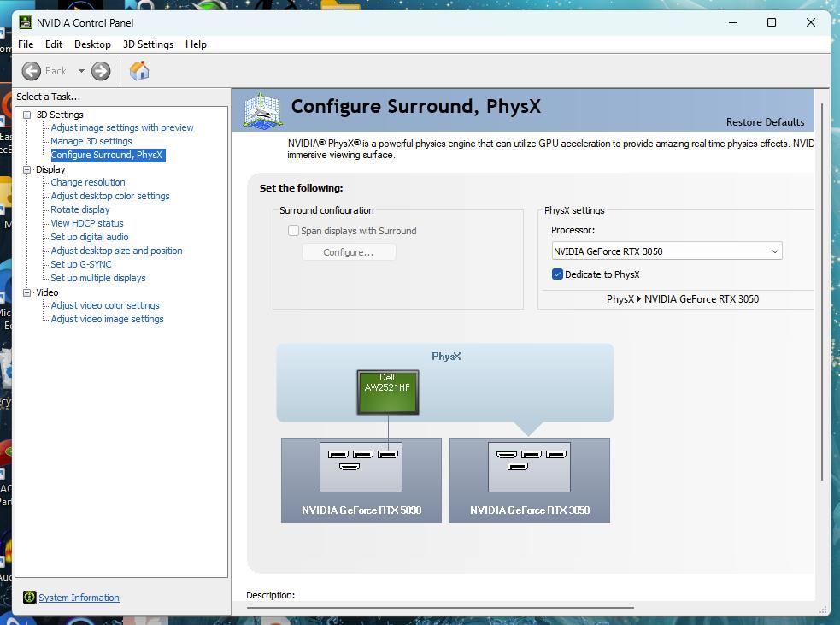Click the Home icon in toolbar
Viewport: 840px width, 625px height.
pos(139,71)
